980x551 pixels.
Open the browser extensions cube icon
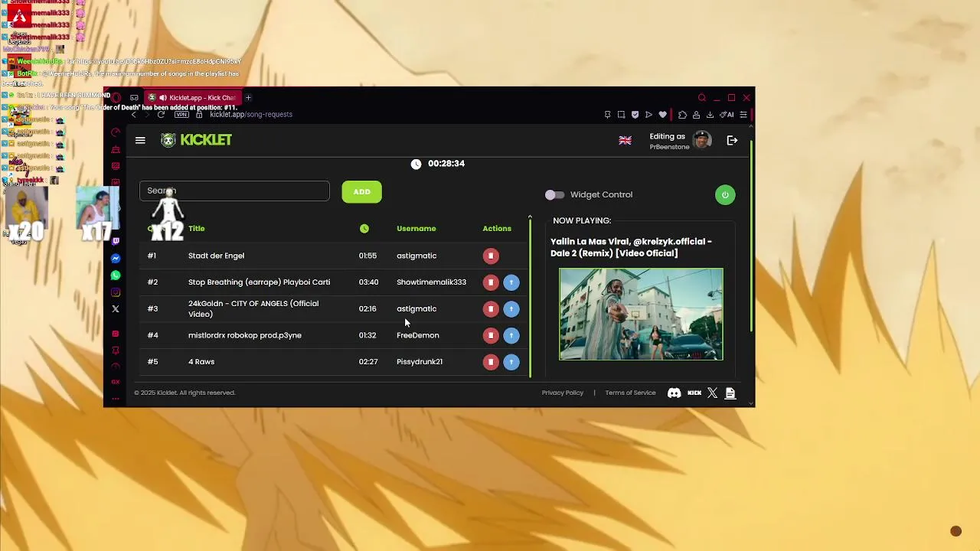pos(682,115)
